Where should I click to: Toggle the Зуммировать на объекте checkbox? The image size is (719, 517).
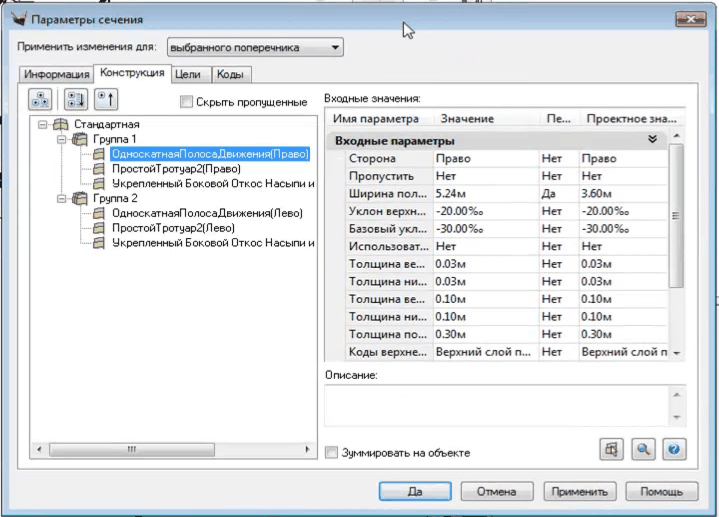[x=332, y=453]
